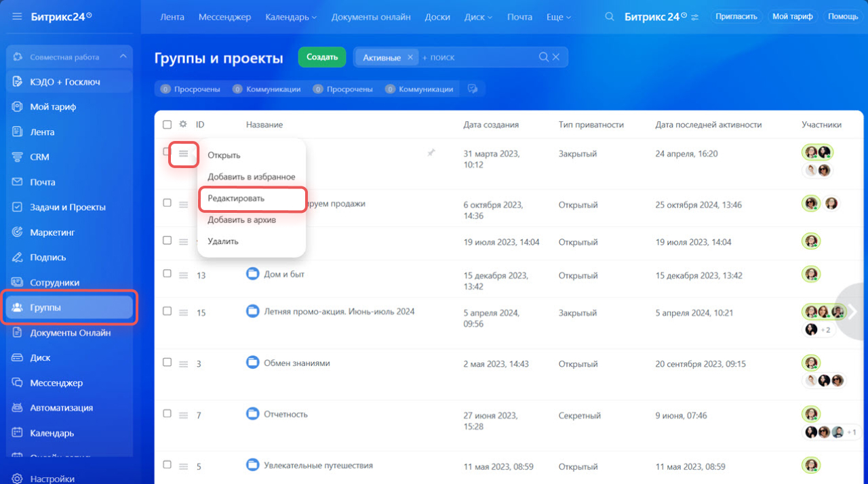Viewport: 868px width, 484px height.
Task: Open table settings gear icon
Action: tap(182, 125)
